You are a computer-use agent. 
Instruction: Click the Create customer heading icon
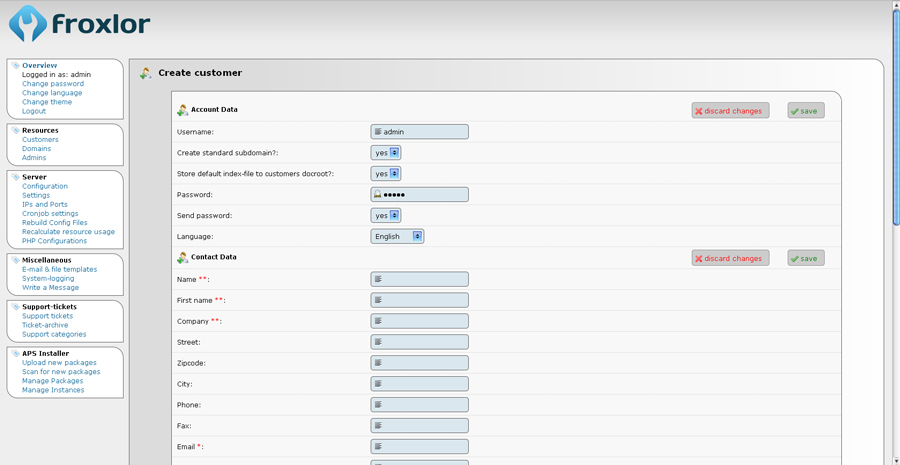pyautogui.click(x=146, y=73)
